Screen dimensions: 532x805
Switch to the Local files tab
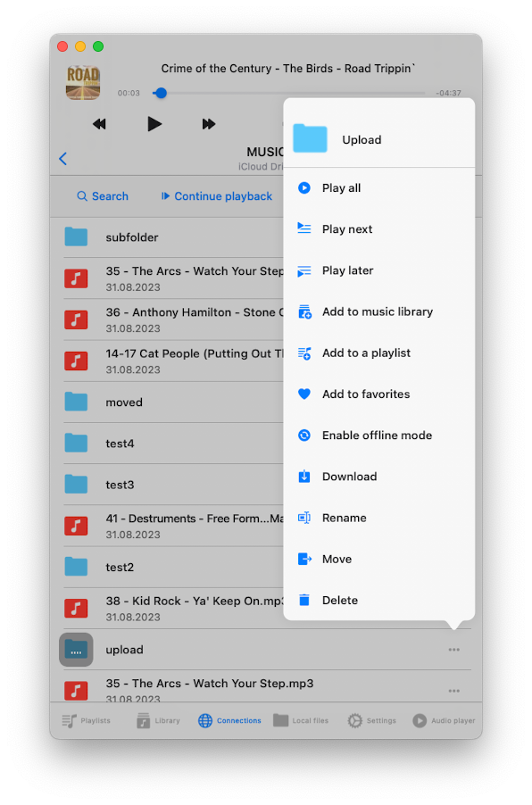301,721
